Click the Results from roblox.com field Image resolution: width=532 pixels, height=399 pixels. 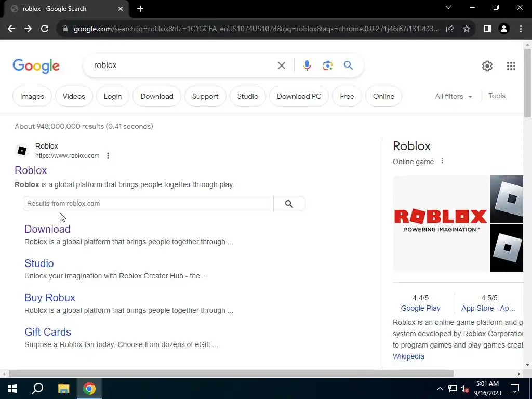(148, 204)
